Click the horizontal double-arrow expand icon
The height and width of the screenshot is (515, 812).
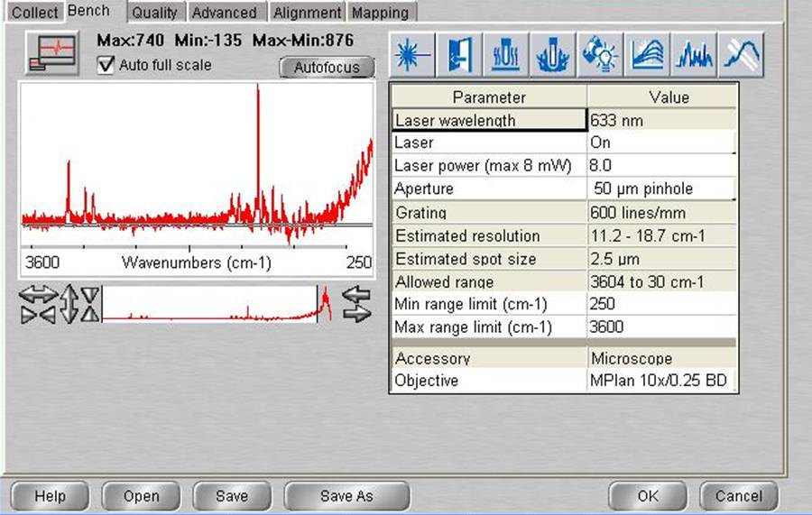point(38,295)
